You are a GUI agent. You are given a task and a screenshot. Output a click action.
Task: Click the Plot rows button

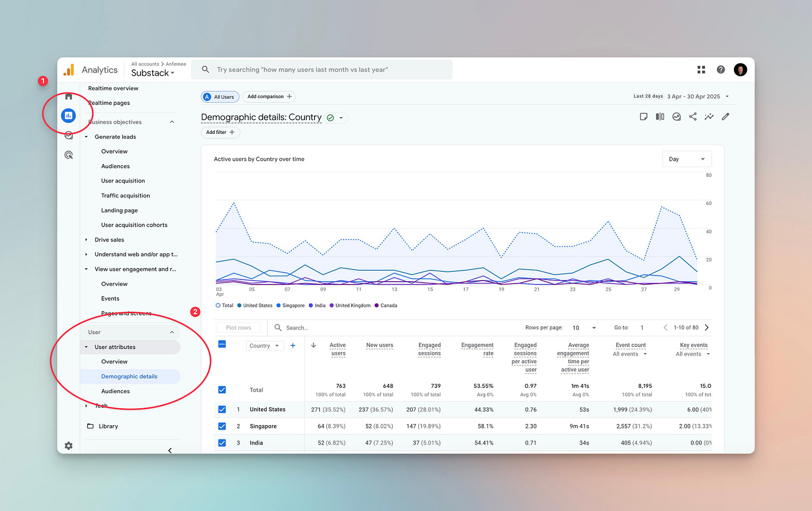pyautogui.click(x=239, y=327)
